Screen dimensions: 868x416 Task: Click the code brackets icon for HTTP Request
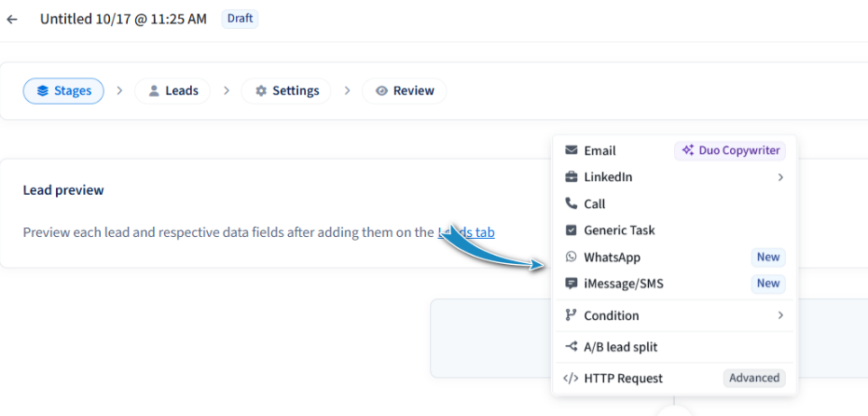pos(571,379)
